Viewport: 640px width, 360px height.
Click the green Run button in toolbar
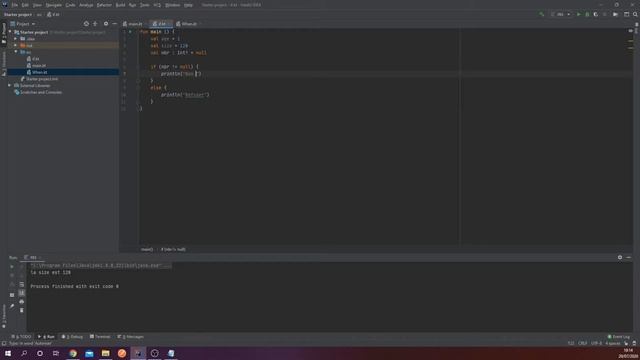578,14
